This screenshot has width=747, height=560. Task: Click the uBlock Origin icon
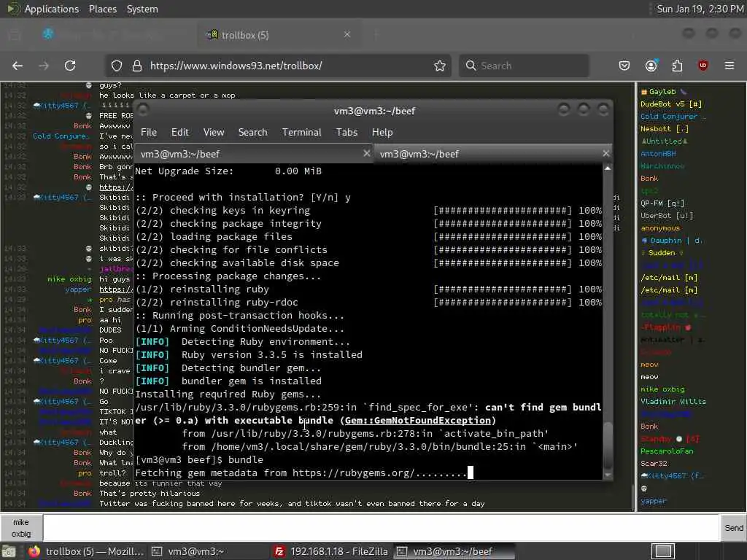pyautogui.click(x=703, y=66)
